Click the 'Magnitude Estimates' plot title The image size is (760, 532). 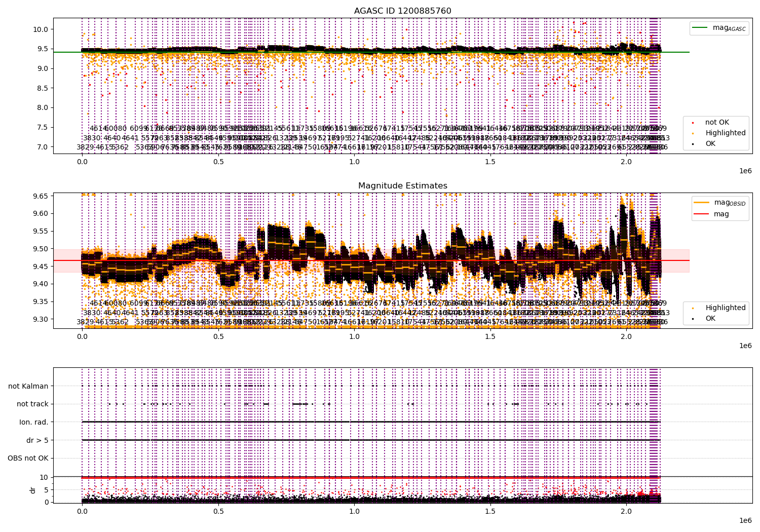click(403, 186)
